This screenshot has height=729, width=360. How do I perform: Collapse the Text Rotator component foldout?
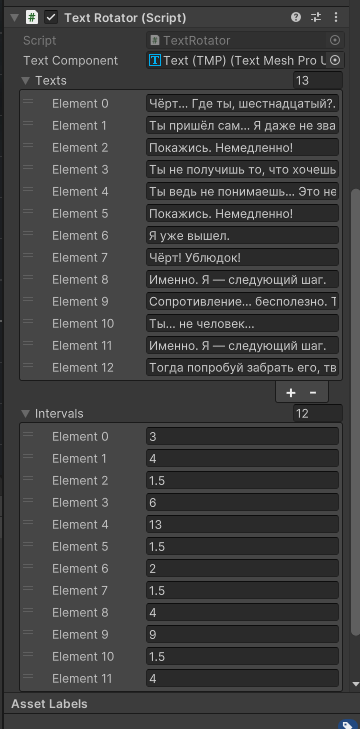(15, 18)
